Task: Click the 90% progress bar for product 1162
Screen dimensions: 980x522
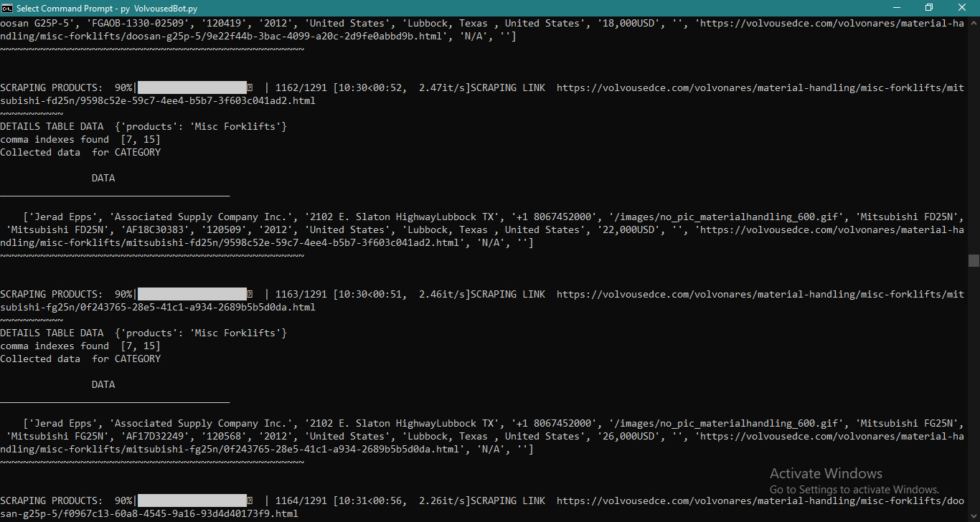Action: [x=190, y=87]
